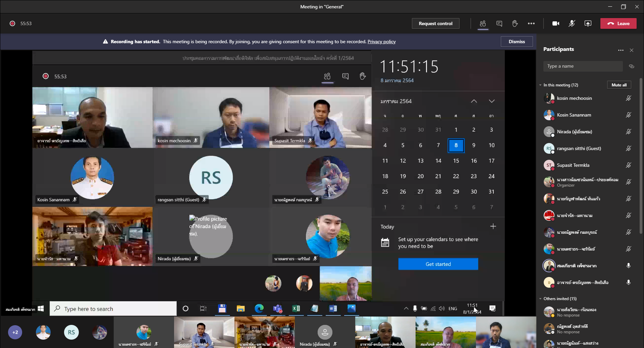The image size is (644, 348).
Task: Close the Participants panel
Action: [x=632, y=50]
